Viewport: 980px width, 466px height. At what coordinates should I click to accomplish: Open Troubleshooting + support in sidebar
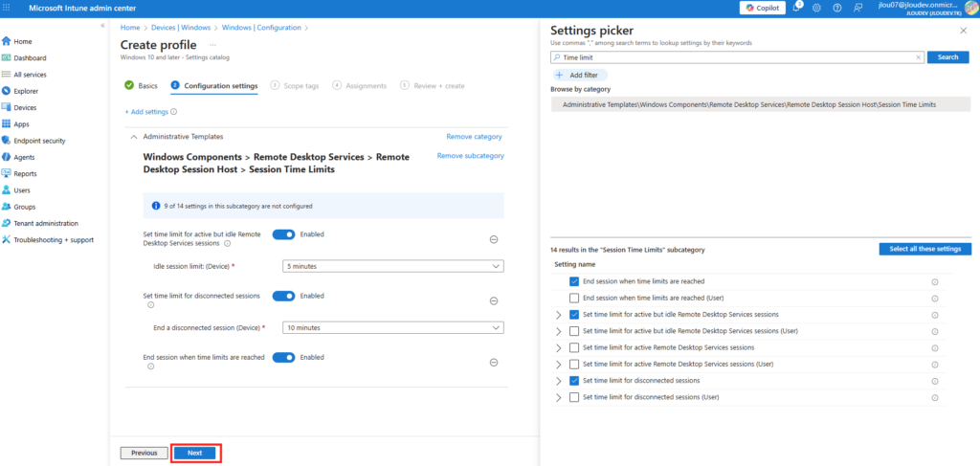click(54, 239)
